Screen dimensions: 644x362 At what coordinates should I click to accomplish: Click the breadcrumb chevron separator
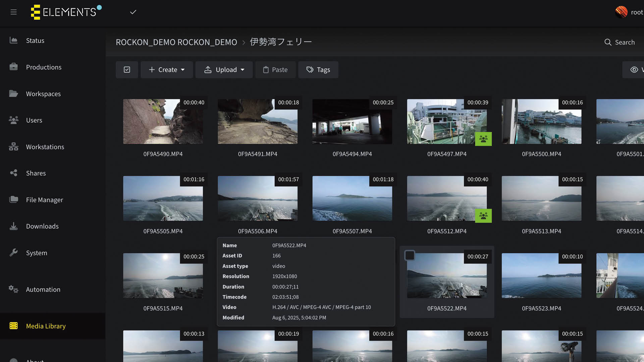click(x=244, y=42)
